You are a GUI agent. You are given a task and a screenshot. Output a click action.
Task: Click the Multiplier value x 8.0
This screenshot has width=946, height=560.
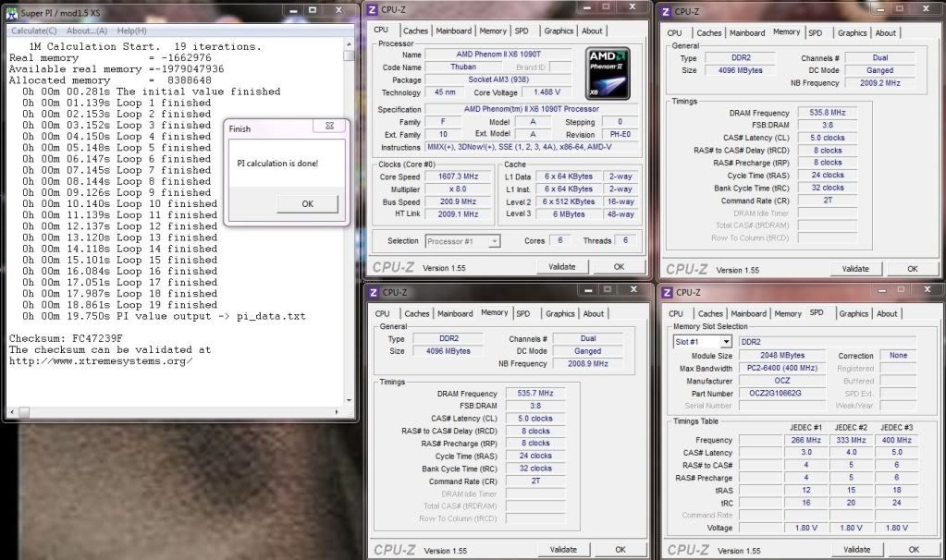coord(458,189)
